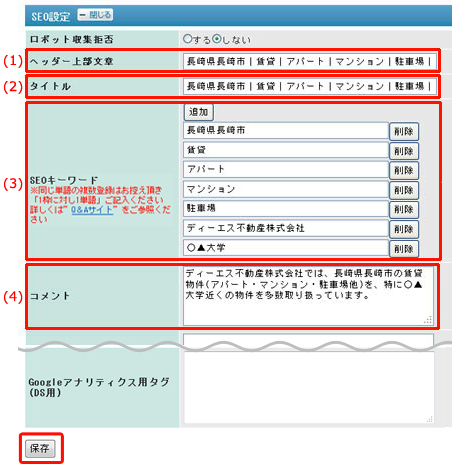Select the しない radio for ロボット収集拒否
This screenshot has height=470, width=452.
pos(217,39)
